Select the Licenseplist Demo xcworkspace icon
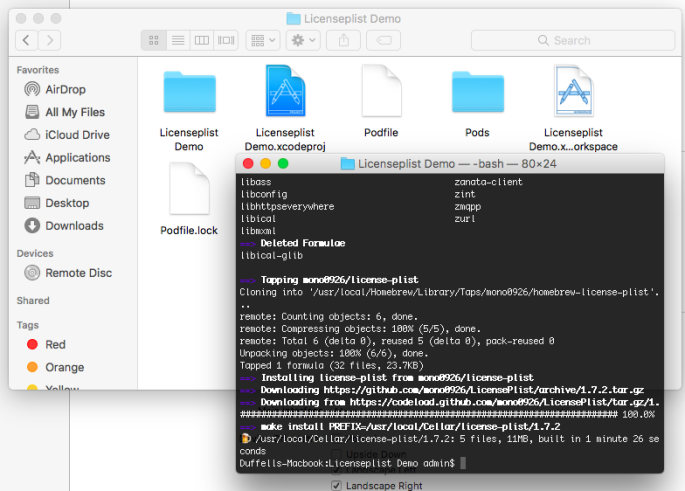The width and height of the screenshot is (685, 491). (x=574, y=91)
